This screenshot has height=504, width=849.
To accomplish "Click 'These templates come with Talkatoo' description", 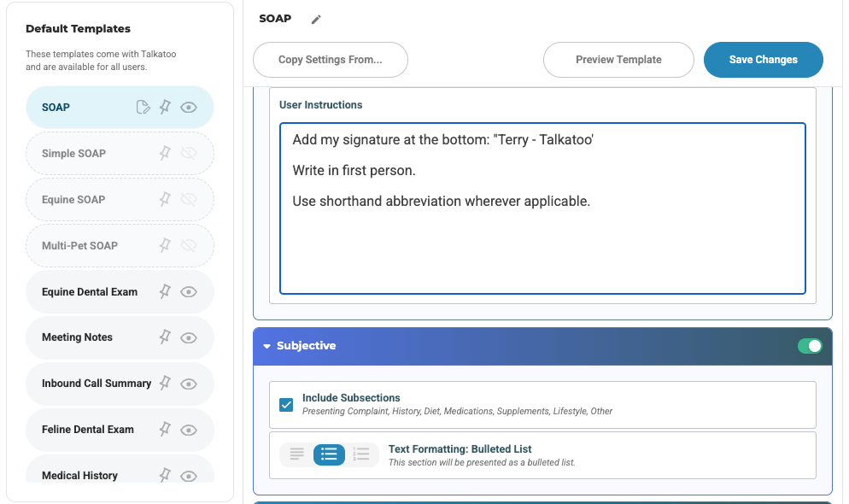I will tap(101, 60).
